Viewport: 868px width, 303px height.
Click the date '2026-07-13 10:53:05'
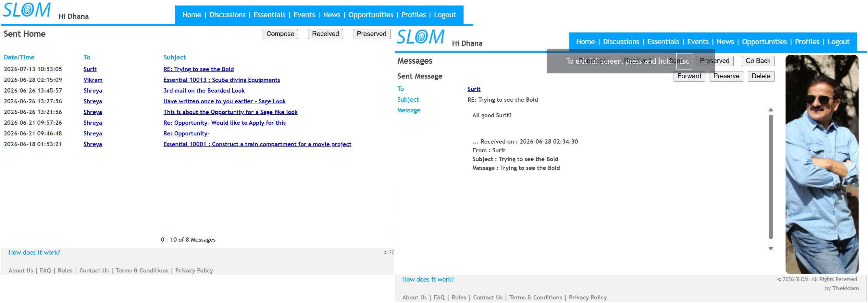point(33,69)
